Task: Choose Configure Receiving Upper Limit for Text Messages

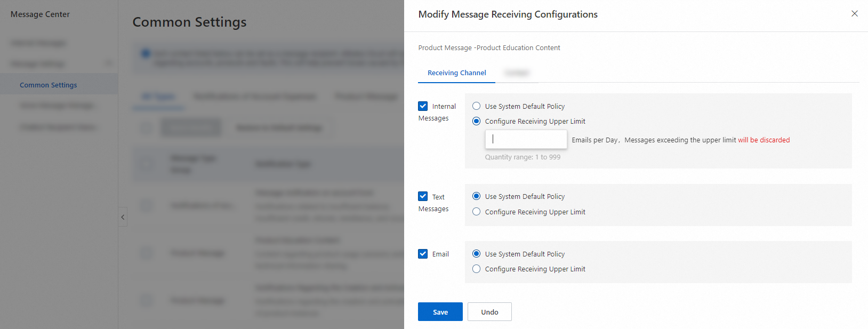Action: pyautogui.click(x=477, y=212)
